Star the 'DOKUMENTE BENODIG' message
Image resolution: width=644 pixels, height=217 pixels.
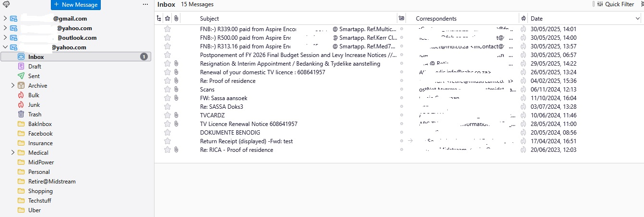[167, 133]
